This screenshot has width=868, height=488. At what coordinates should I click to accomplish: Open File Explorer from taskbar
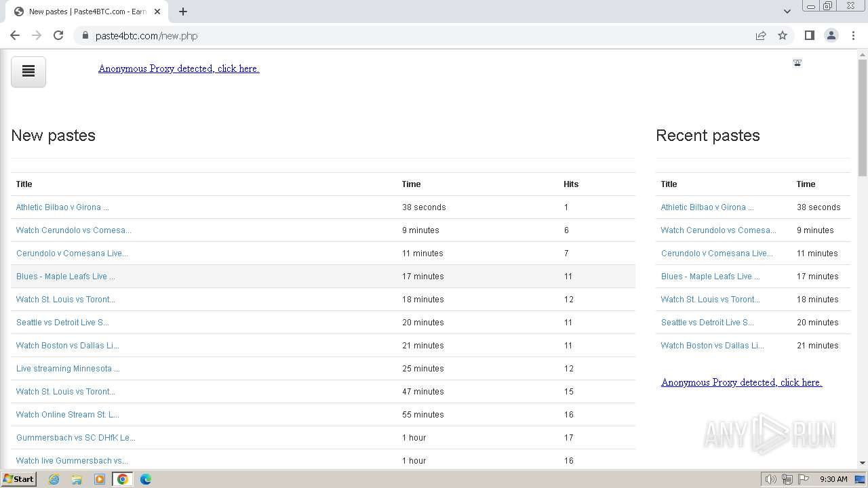[77, 479]
